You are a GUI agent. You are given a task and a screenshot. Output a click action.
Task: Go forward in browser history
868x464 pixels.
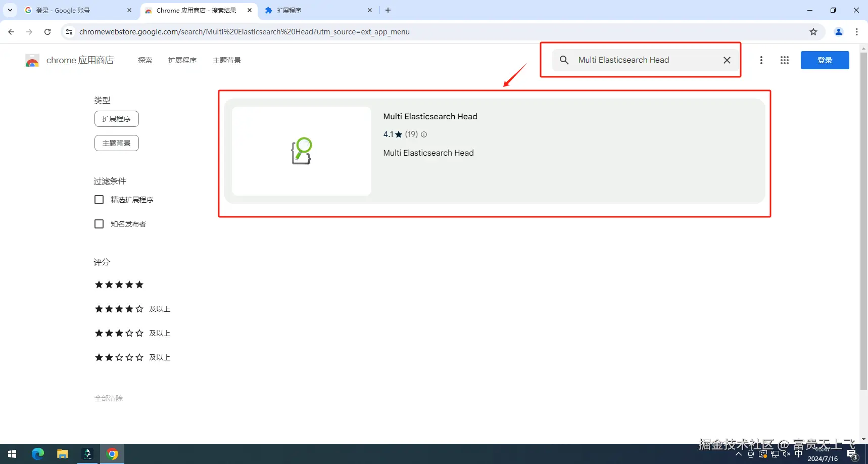(x=29, y=32)
